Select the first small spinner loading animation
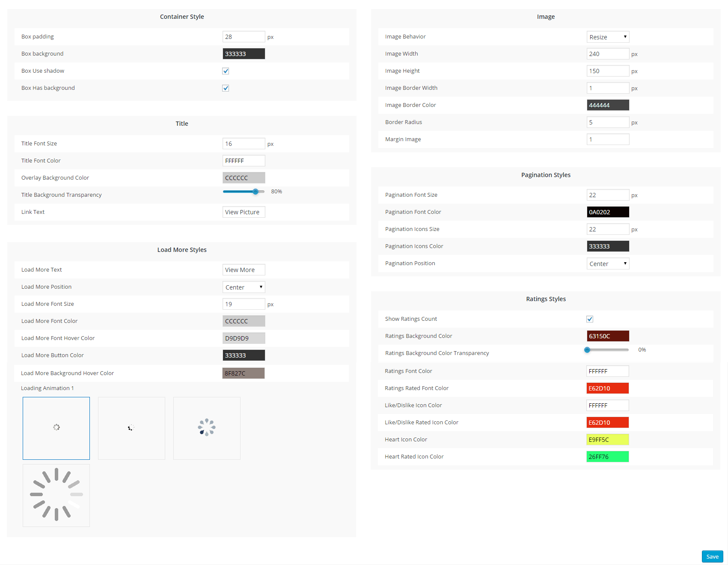This screenshot has width=728, height=565. click(x=56, y=428)
